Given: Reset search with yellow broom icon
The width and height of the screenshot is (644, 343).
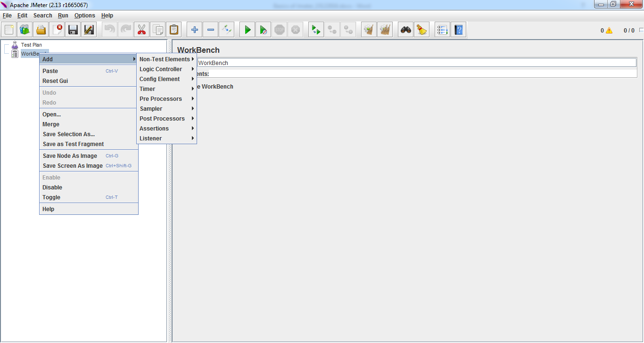Looking at the screenshot, I should (421, 30).
